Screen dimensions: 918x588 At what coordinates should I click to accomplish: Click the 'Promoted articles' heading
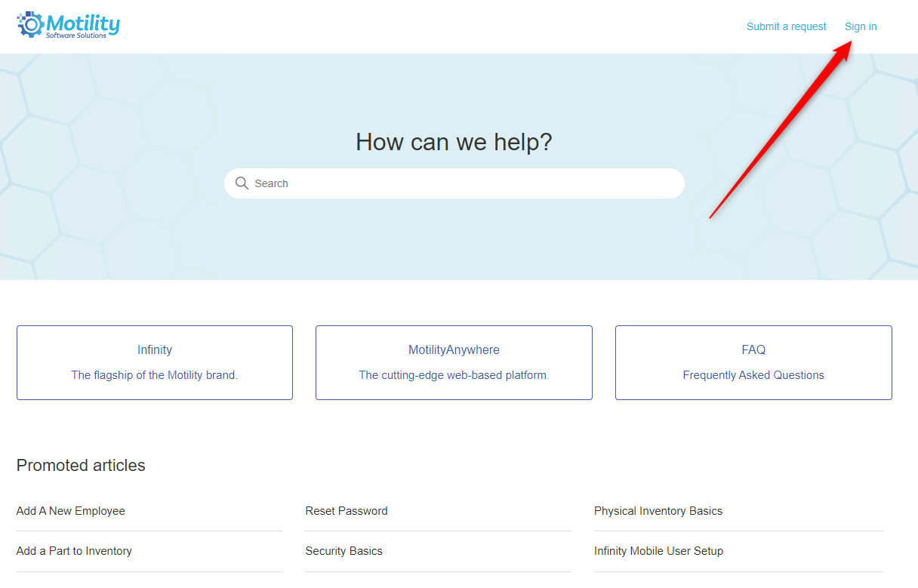coord(81,466)
